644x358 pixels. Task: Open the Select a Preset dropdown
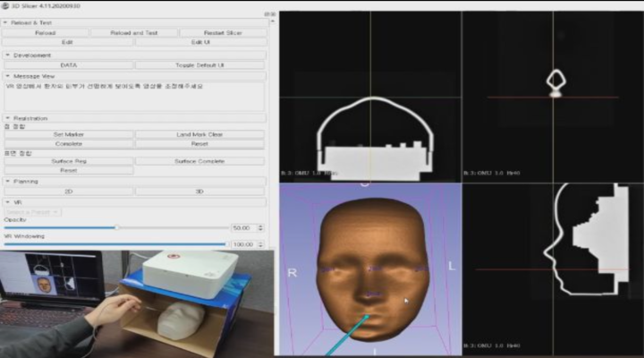pos(32,212)
